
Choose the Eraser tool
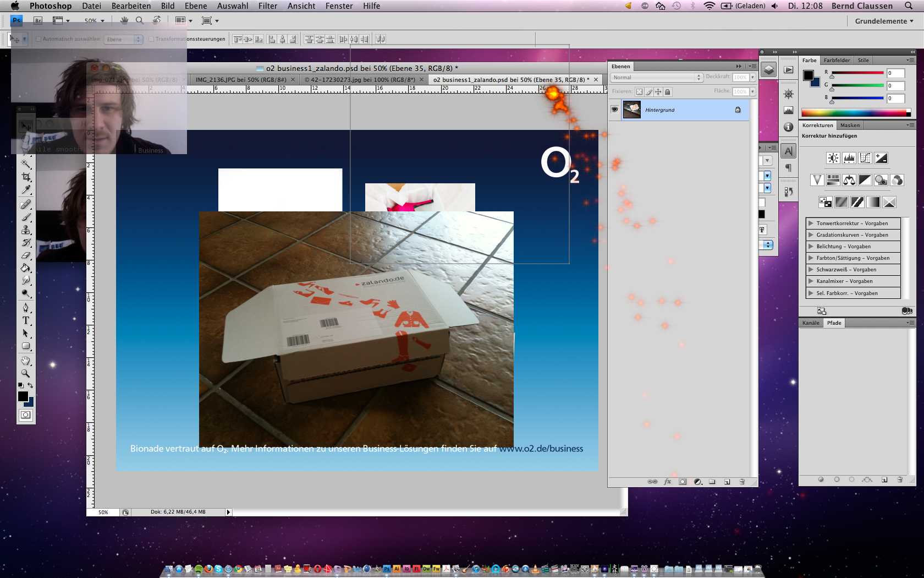click(26, 255)
